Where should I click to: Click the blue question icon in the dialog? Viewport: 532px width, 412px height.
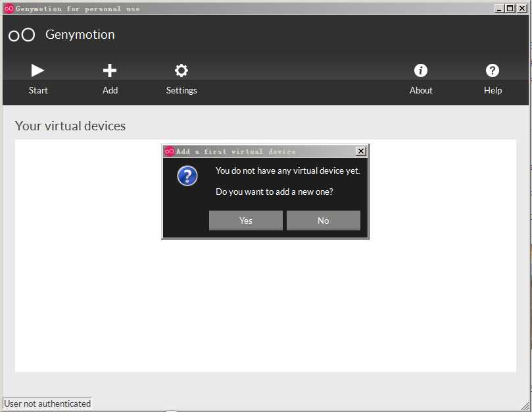[187, 176]
